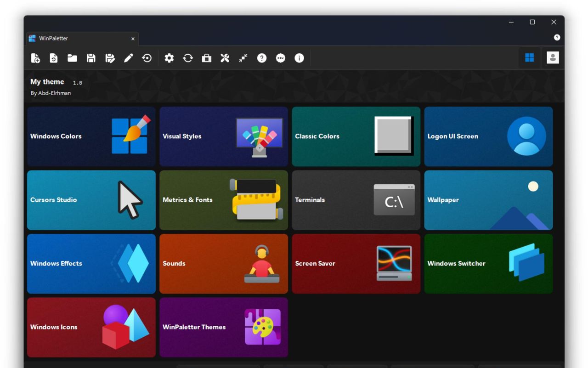This screenshot has width=588, height=368.
Task: Open a saved theme file
Action: [x=72, y=58]
